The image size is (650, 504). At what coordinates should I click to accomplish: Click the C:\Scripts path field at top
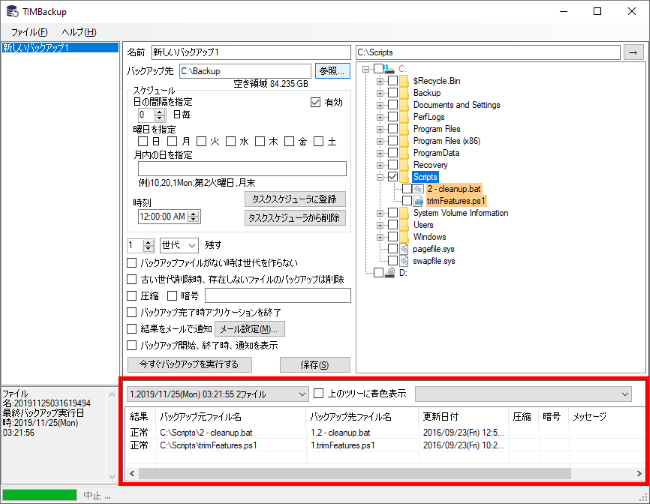pyautogui.click(x=488, y=53)
